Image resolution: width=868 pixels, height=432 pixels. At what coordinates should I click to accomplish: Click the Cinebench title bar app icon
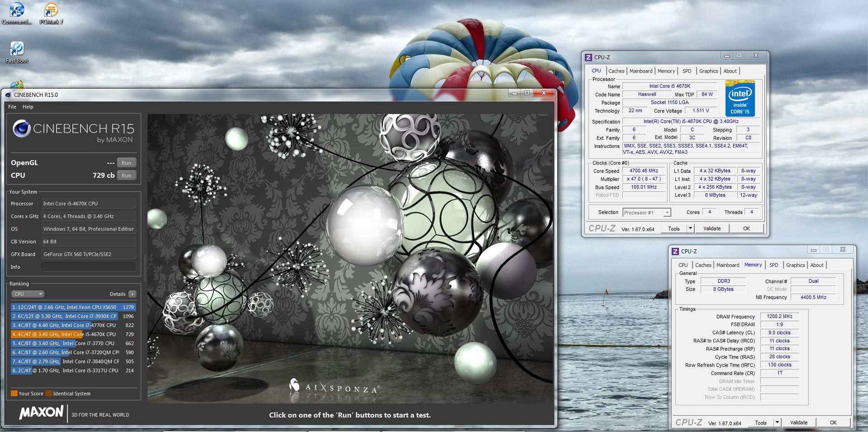[8, 95]
